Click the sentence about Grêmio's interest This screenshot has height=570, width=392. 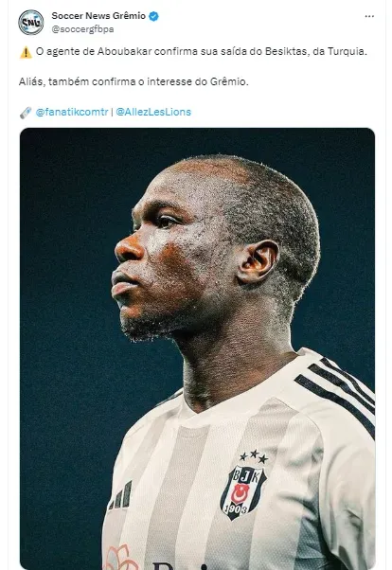pos(134,81)
